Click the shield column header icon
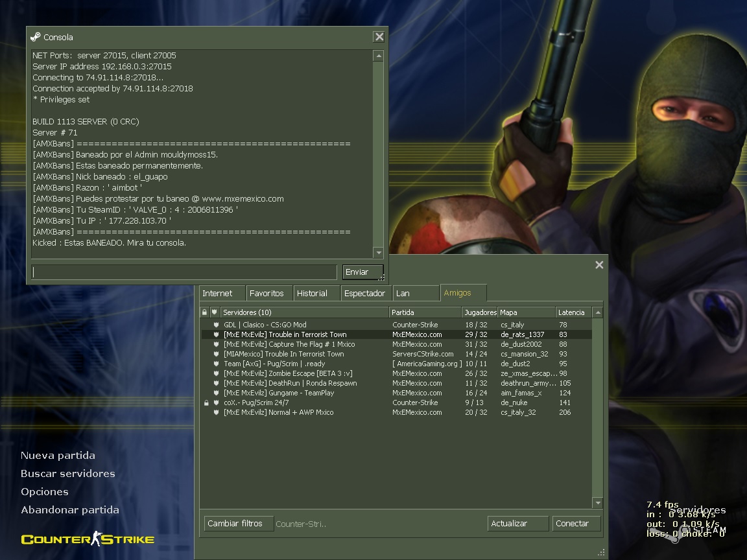The height and width of the screenshot is (560, 747). pyautogui.click(x=215, y=312)
